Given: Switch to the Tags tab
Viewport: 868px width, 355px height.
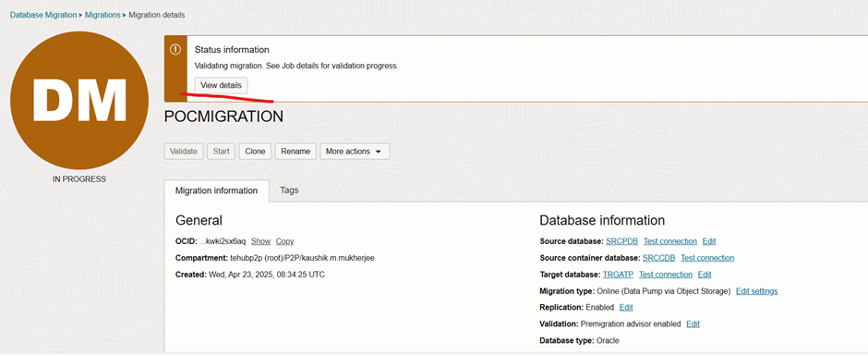Looking at the screenshot, I should point(289,190).
